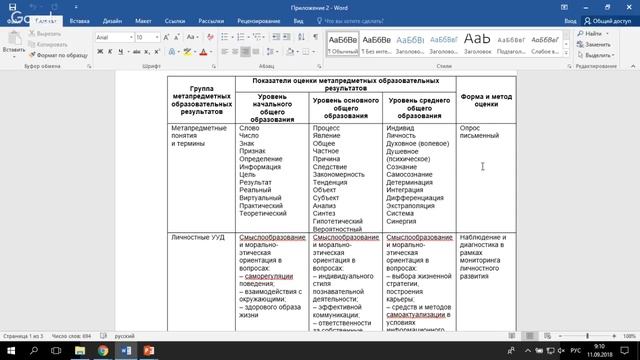Click the zoom in plus icon
The height and width of the screenshot is (360, 640).
point(614,336)
